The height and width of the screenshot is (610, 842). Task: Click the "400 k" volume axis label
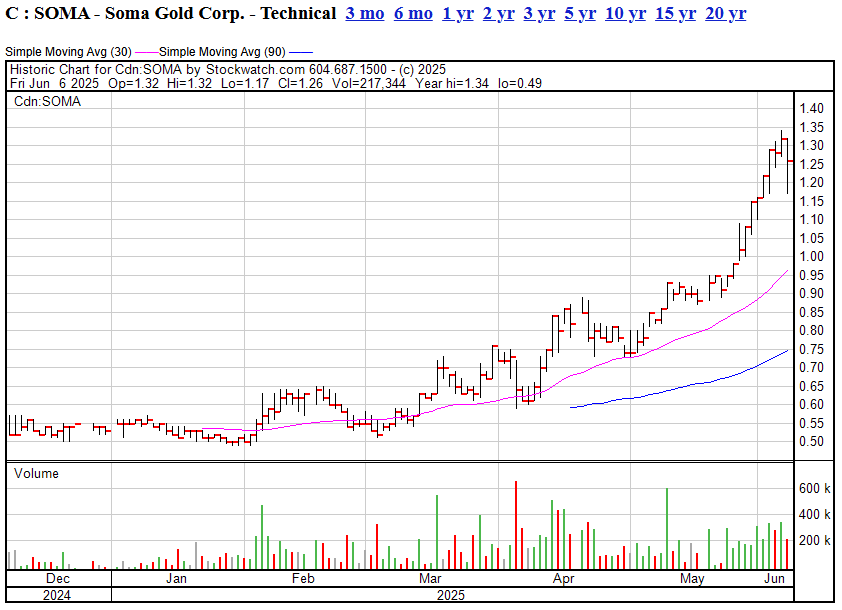click(x=815, y=514)
